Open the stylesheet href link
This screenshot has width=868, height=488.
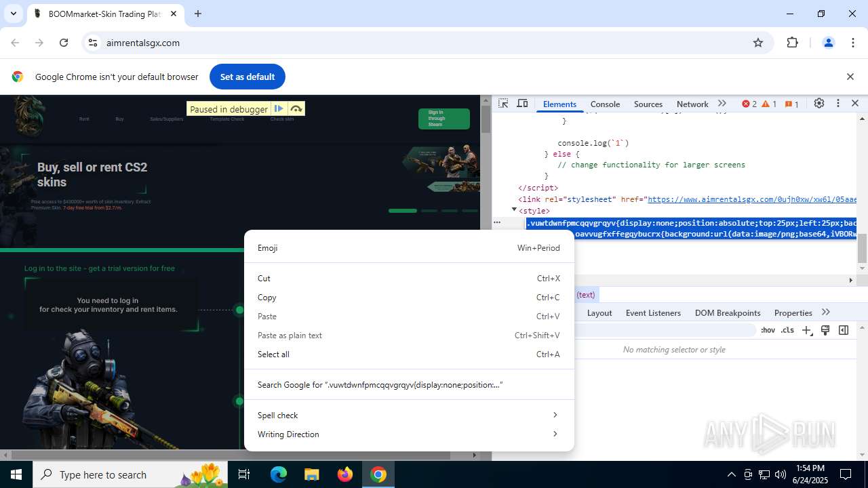[752, 199]
